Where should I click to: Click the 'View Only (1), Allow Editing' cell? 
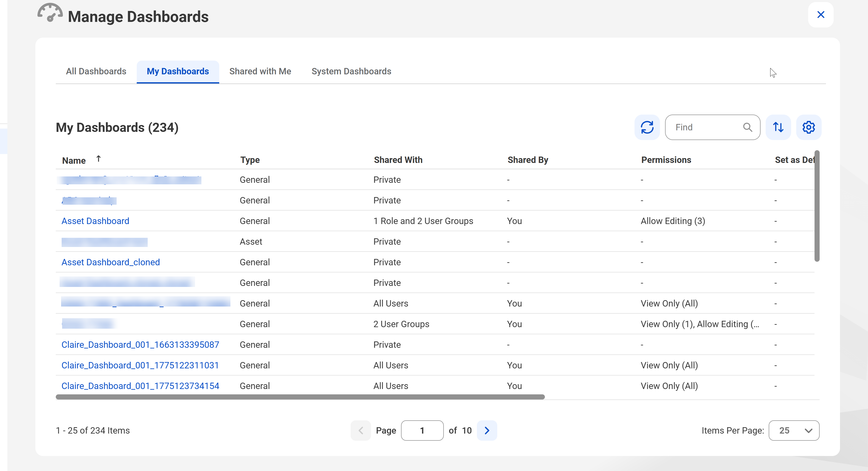[700, 324]
